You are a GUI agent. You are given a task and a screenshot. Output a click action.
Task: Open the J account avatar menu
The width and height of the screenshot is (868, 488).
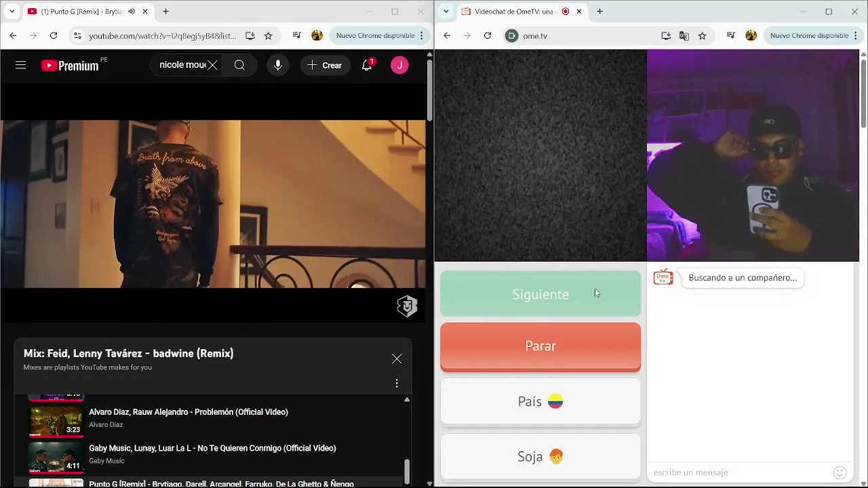(x=399, y=65)
